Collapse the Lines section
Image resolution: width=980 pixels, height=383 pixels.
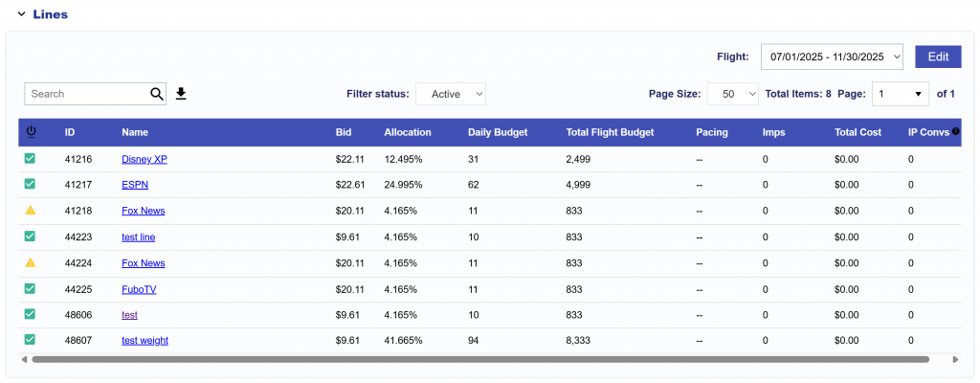tap(22, 14)
